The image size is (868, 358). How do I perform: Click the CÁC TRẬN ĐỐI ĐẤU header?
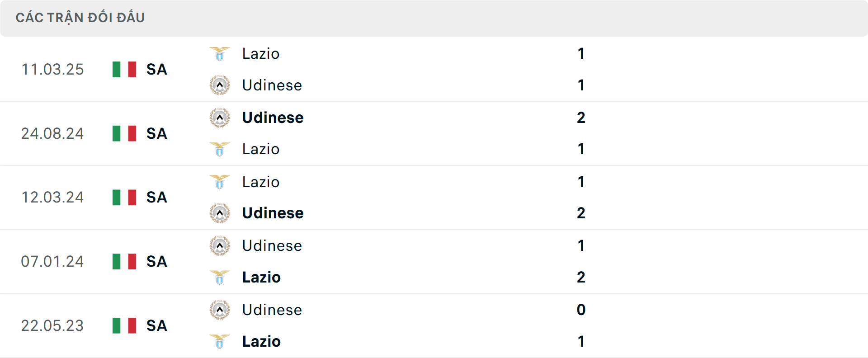(80, 17)
